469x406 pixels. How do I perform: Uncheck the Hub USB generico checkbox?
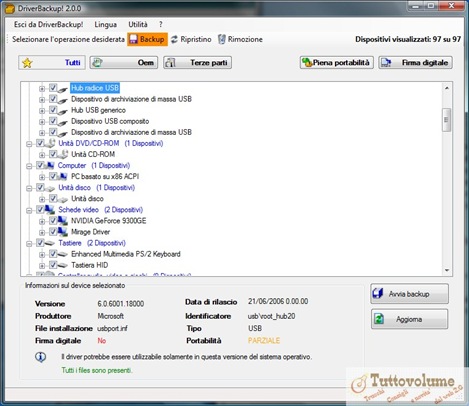coord(53,110)
